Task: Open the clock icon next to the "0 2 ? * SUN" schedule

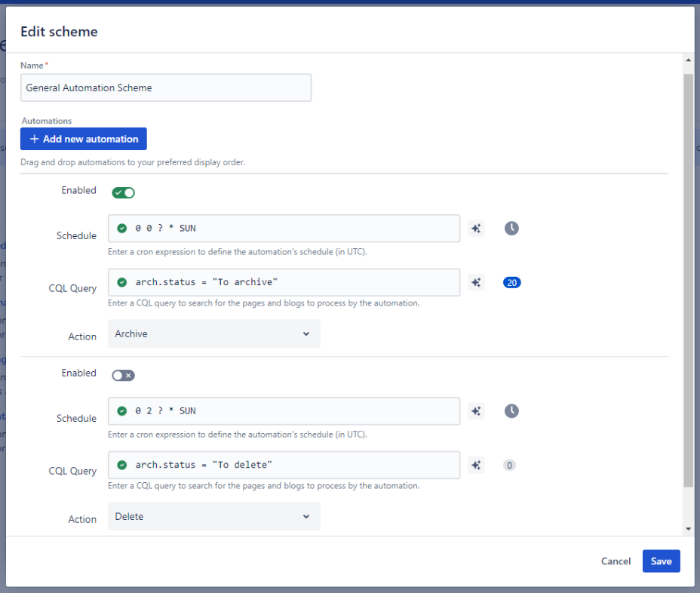Action: click(511, 411)
